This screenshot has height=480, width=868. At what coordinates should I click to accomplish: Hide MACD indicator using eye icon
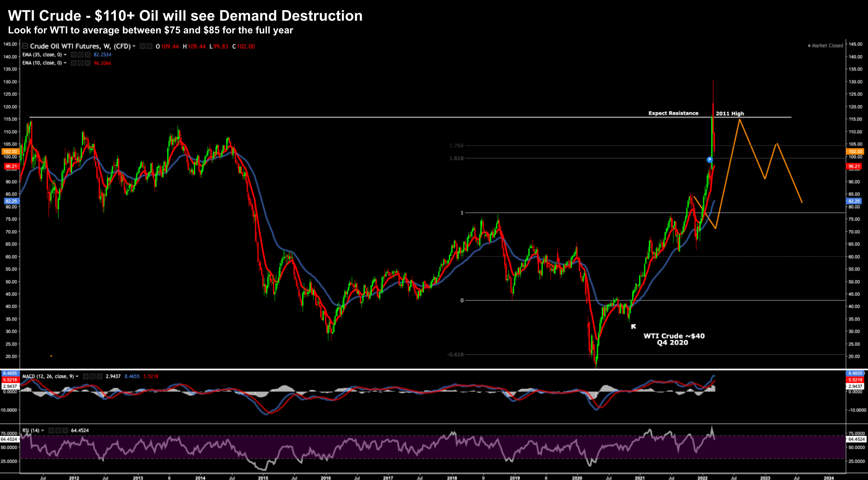pos(86,376)
